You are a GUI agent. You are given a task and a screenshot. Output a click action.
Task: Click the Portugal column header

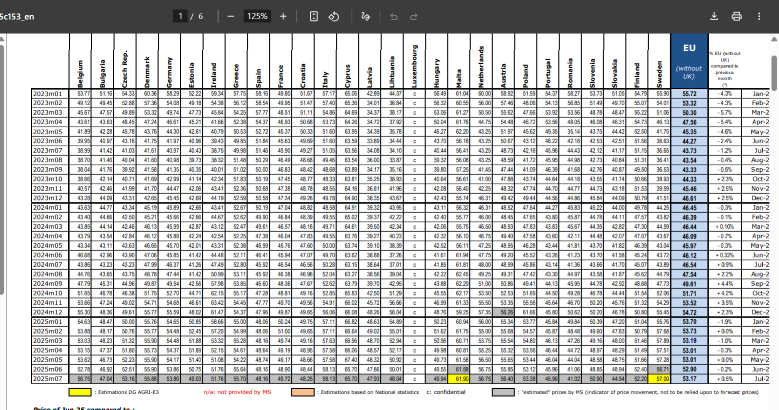coord(548,73)
